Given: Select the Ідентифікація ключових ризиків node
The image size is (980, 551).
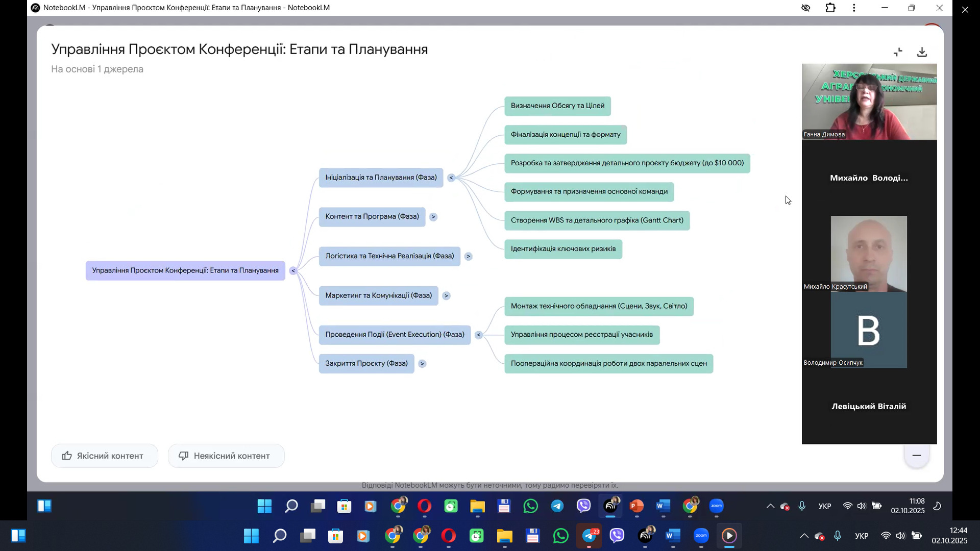Looking at the screenshot, I should [x=563, y=249].
